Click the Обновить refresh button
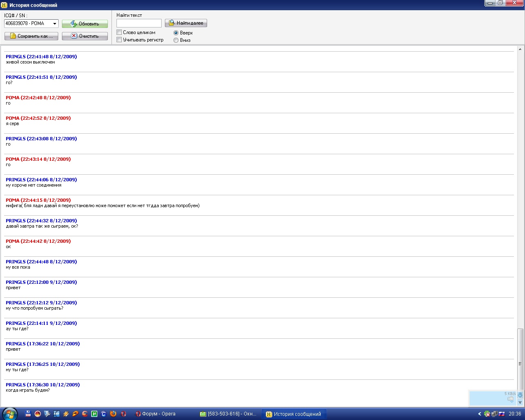This screenshot has width=525, height=420. point(85,24)
